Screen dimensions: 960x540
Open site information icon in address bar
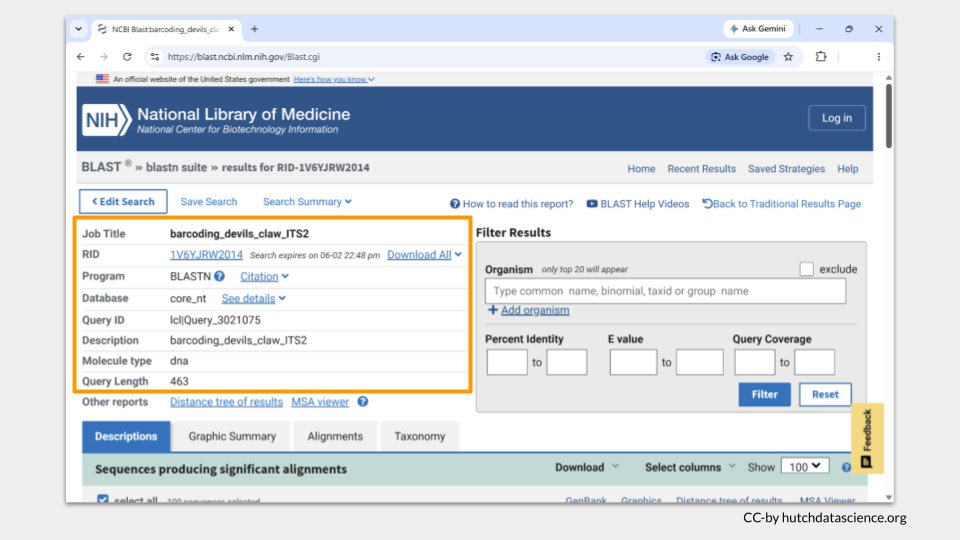155,57
